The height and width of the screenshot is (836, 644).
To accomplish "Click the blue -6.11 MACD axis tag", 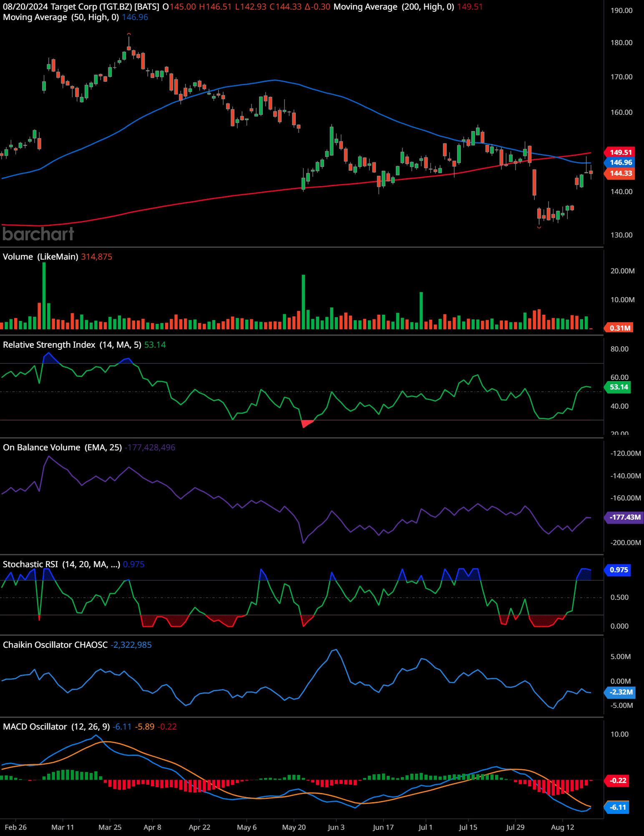I will pyautogui.click(x=617, y=807).
